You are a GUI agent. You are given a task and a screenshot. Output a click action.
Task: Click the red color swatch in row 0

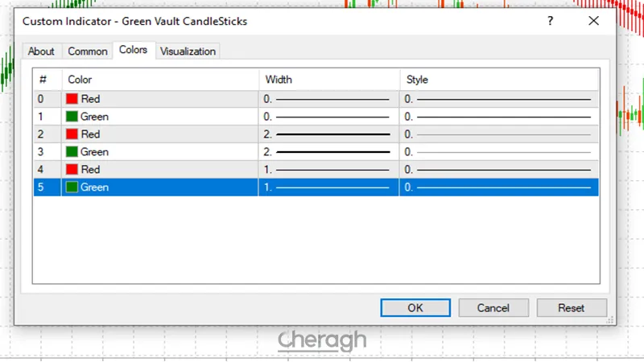[72, 99]
